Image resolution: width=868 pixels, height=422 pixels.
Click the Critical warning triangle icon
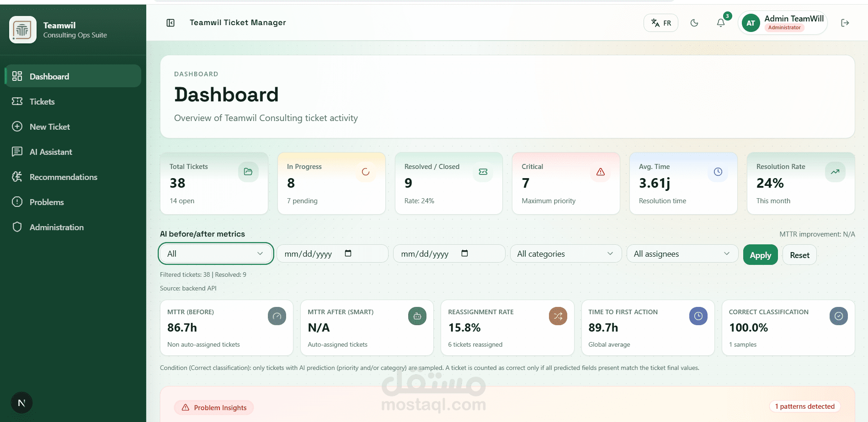pos(601,172)
